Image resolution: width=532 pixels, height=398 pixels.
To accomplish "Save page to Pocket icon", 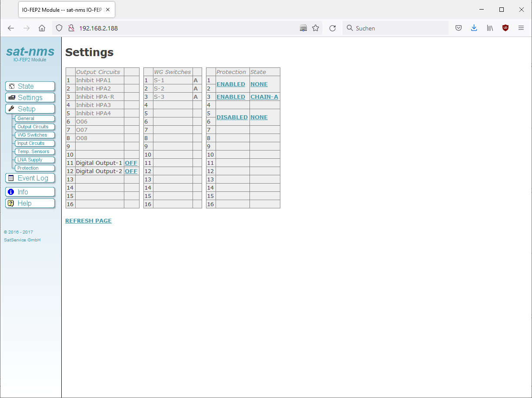I will (x=458, y=28).
